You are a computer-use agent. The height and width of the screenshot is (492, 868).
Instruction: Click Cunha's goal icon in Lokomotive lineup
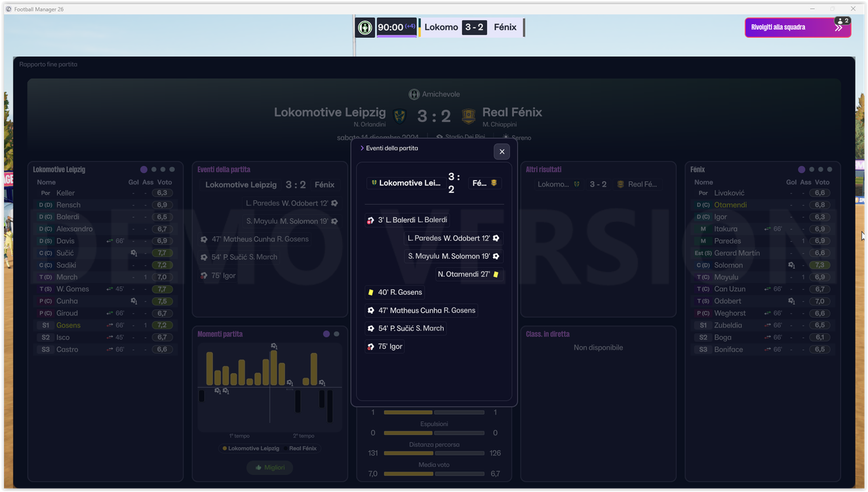pos(134,301)
